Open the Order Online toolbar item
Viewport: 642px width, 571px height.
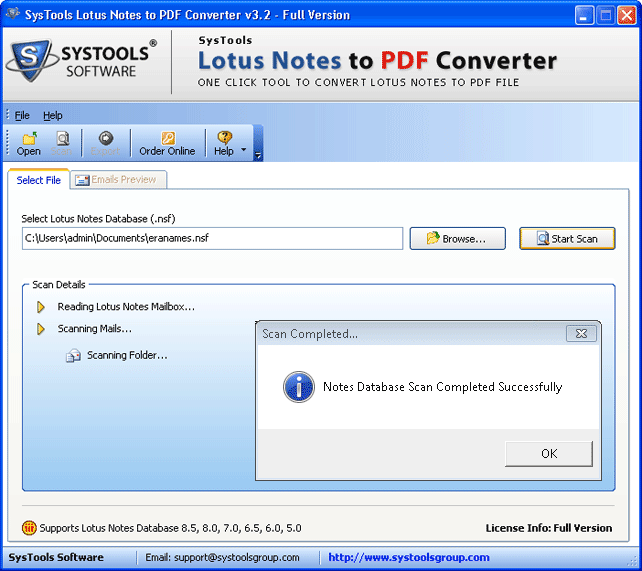click(x=167, y=143)
